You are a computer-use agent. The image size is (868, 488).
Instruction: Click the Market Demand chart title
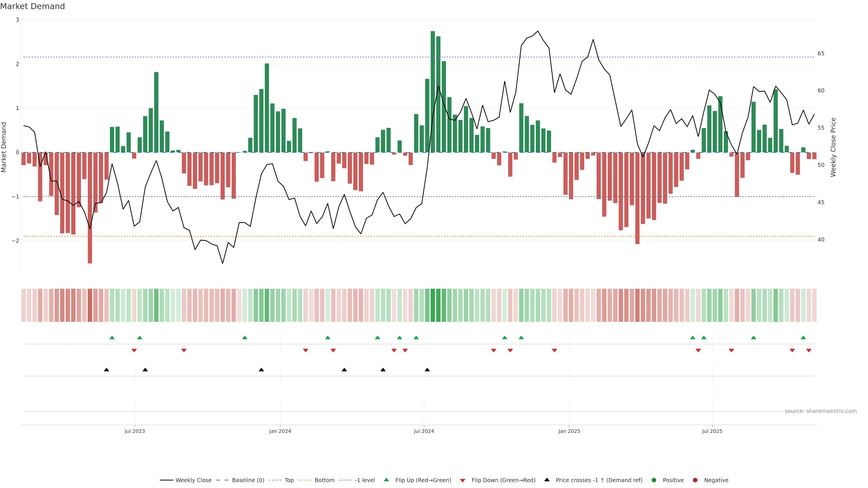[32, 6]
